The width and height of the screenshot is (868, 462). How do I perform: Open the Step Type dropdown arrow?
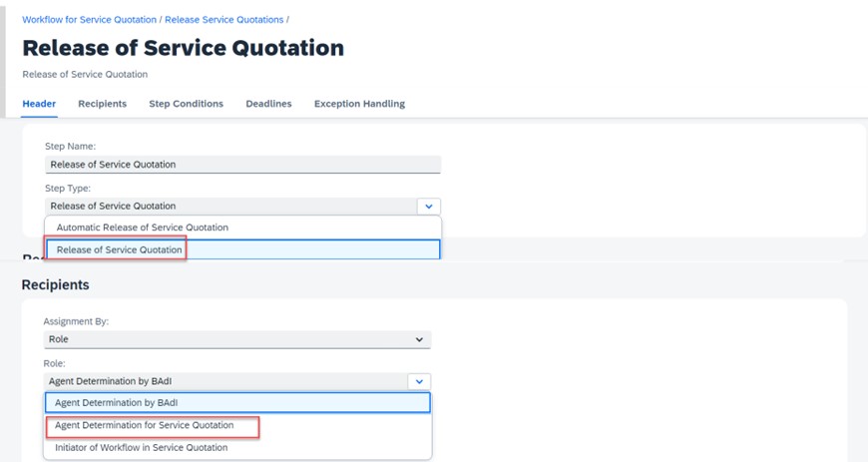point(428,207)
